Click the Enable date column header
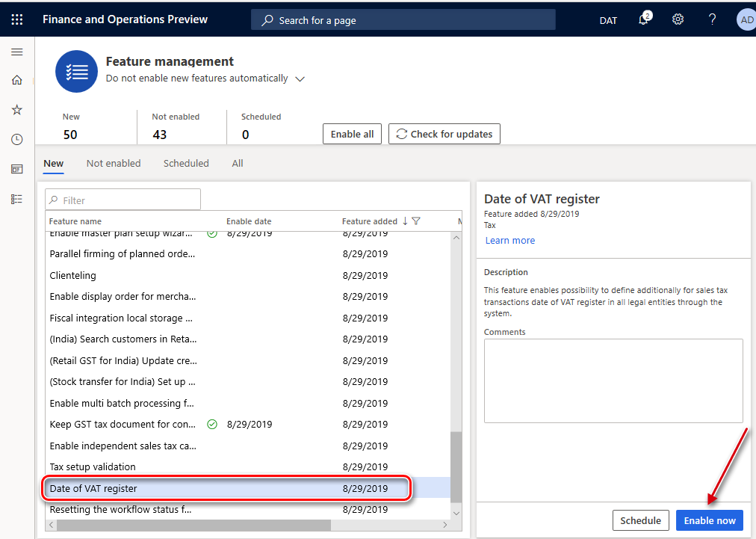 (x=249, y=221)
